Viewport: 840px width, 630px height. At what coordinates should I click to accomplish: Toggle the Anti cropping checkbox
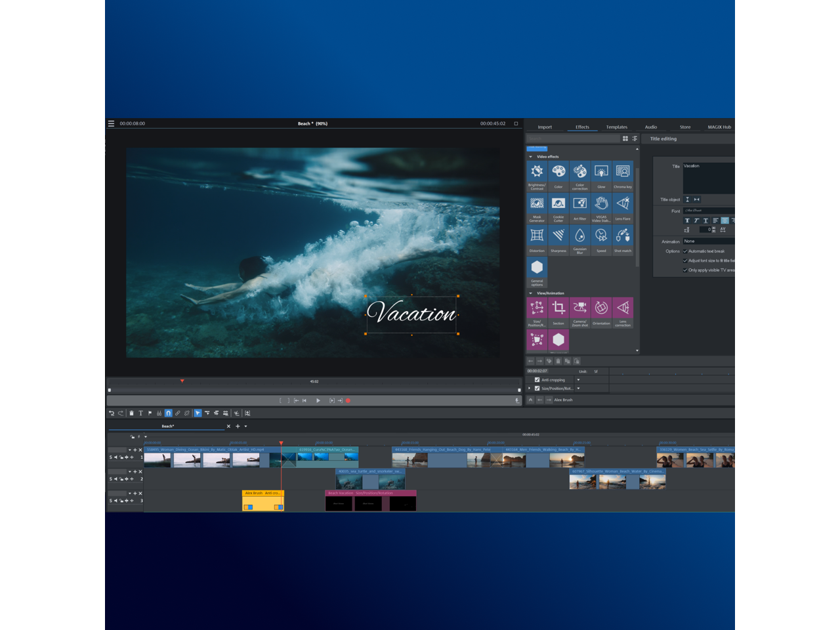[537, 380]
